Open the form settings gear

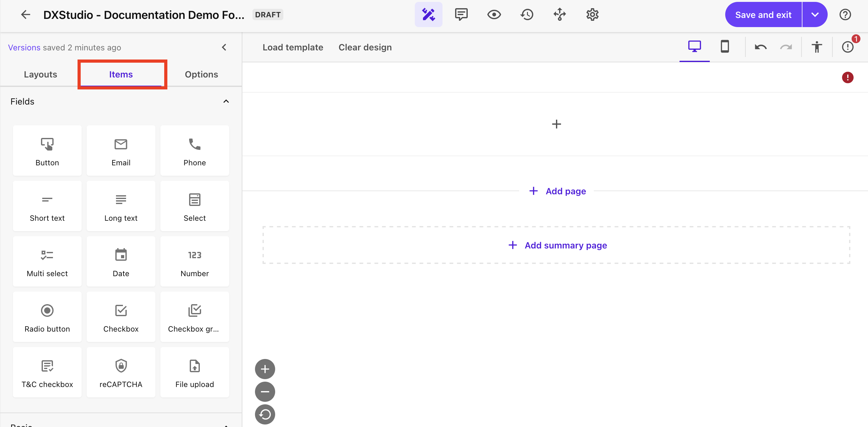pos(592,14)
